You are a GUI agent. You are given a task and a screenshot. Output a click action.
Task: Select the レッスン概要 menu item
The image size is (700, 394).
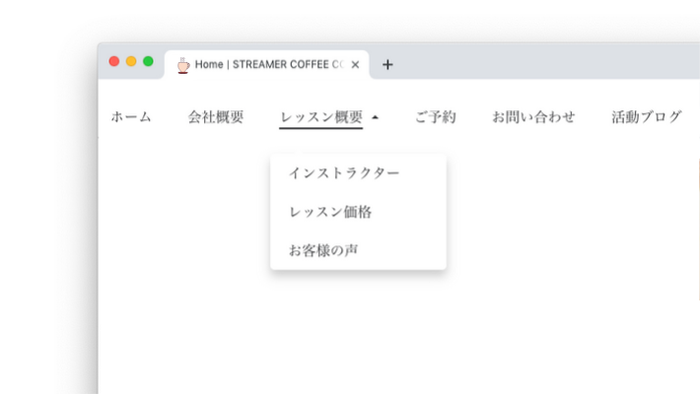pos(321,117)
